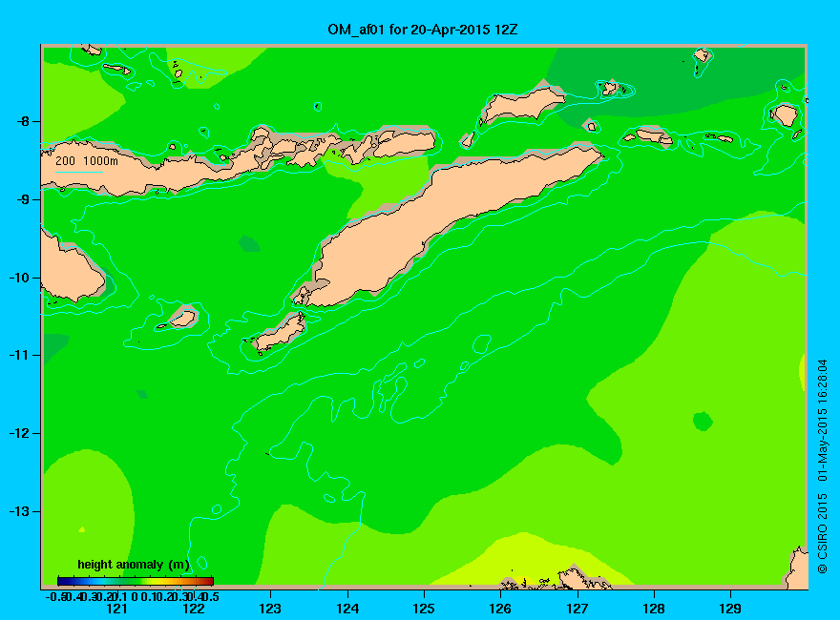This screenshot has height=620, width=840.
Task: Click longitude label 127 on the x-axis
Action: 577,609
